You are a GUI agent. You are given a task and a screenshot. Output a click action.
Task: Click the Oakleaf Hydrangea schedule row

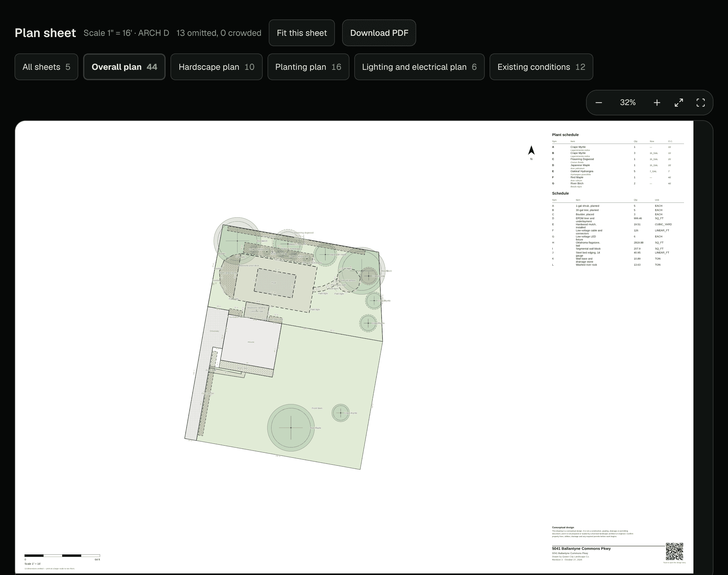click(x=618, y=173)
